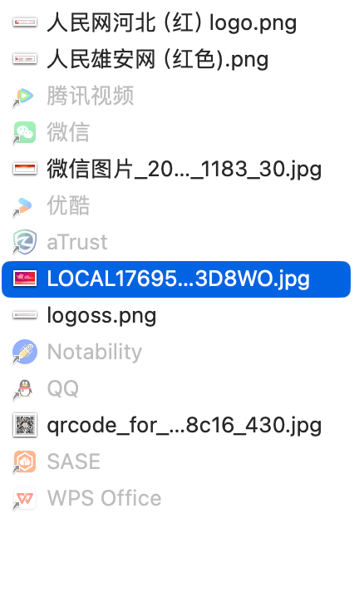Click highlighted LOCAL17695...3D8WO.jpg row
Image resolution: width=364 pixels, height=612 pixels.
(176, 279)
